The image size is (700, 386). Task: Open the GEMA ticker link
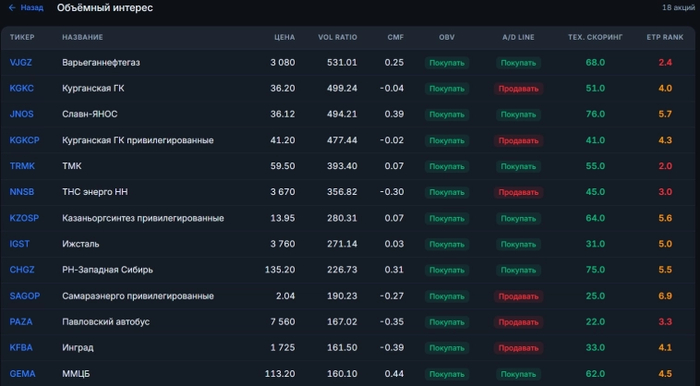(22, 374)
